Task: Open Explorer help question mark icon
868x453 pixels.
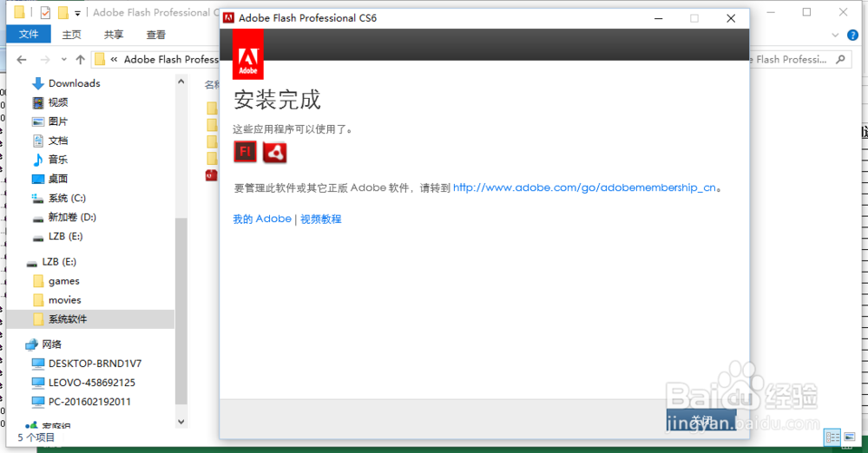Action: click(853, 35)
